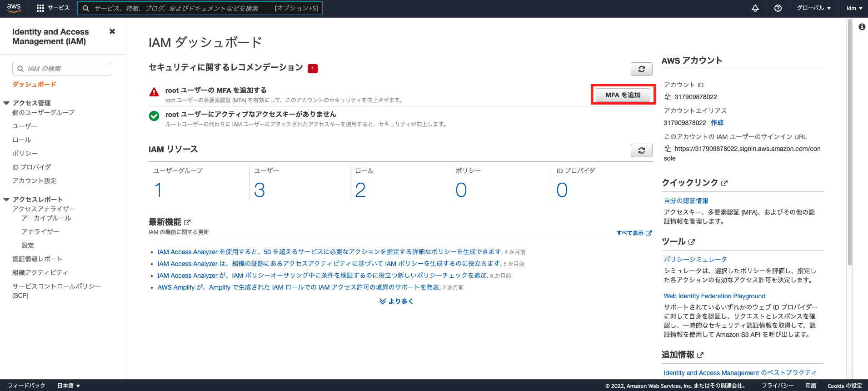The width and height of the screenshot is (868, 391).
Task: Open プライバシー footer link
Action: (778, 386)
